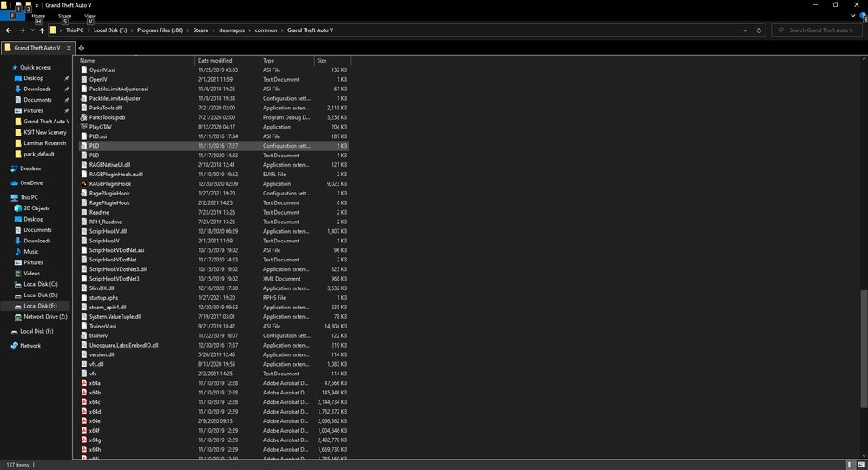Click the file list vertical scrollbar thumb
The image size is (868, 470).
click(x=864, y=349)
